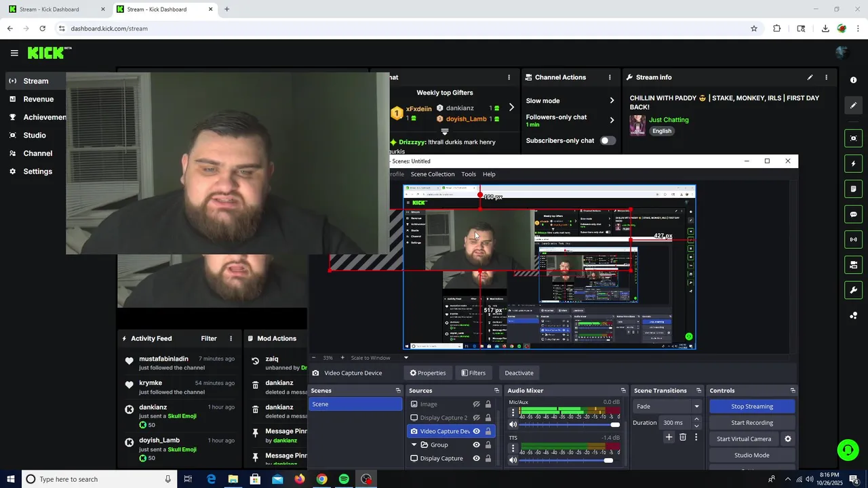Click the camera layout icon in sidebar

pos(853,264)
